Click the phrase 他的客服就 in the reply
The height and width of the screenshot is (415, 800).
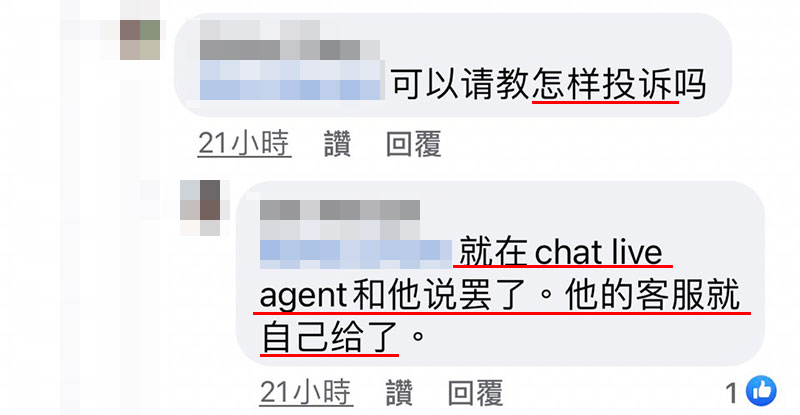click(653, 295)
